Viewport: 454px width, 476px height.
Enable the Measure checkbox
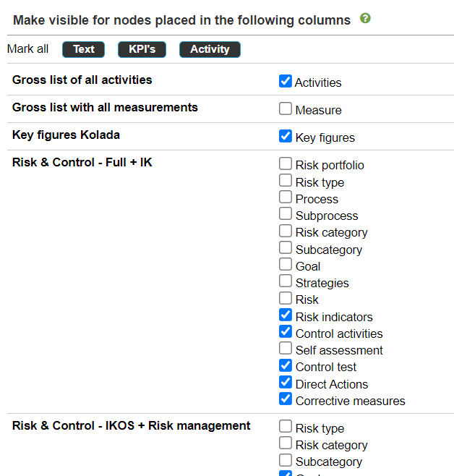[x=286, y=109]
